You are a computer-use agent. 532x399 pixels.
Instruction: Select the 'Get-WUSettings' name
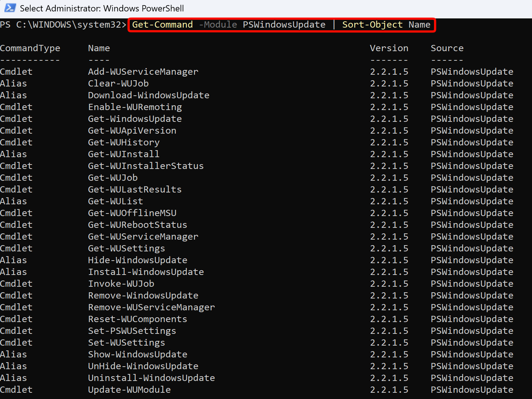tap(127, 248)
